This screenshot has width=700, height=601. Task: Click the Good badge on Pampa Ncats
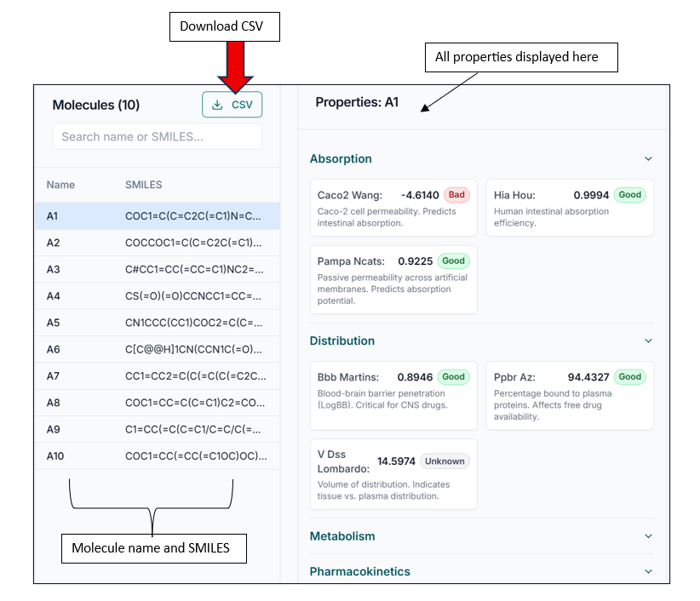[x=453, y=261]
